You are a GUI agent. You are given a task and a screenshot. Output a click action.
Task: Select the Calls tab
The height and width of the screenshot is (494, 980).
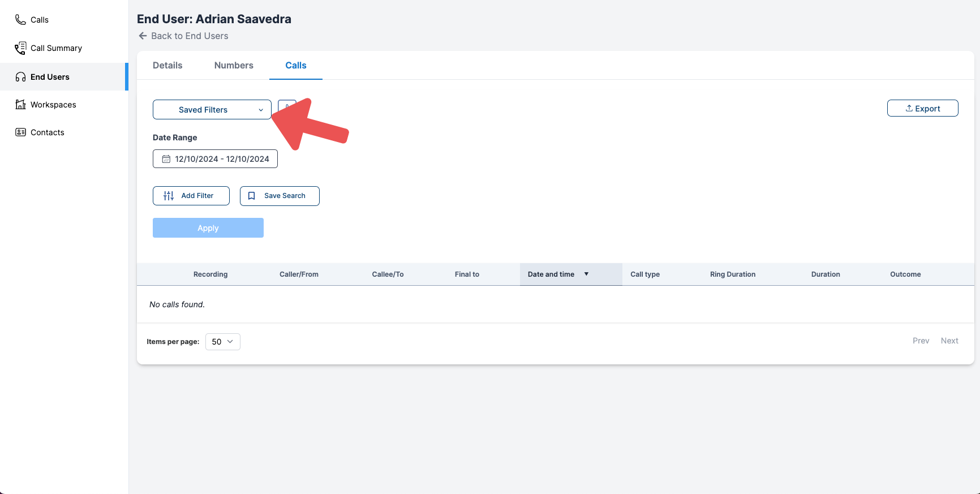[x=296, y=65]
